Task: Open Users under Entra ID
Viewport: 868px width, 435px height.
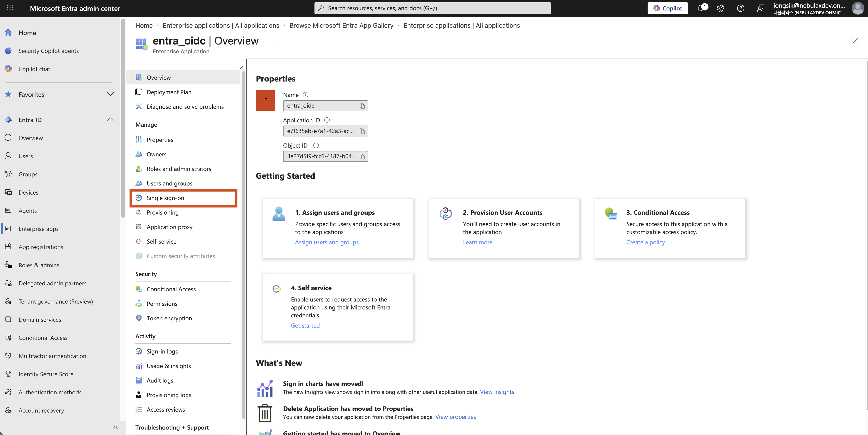Action: [x=26, y=156]
